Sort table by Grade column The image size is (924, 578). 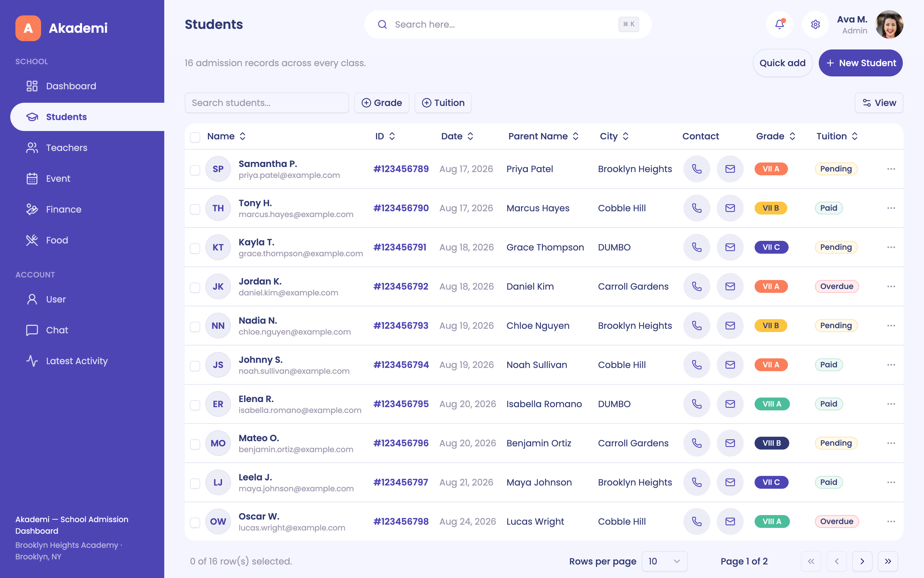pyautogui.click(x=775, y=136)
